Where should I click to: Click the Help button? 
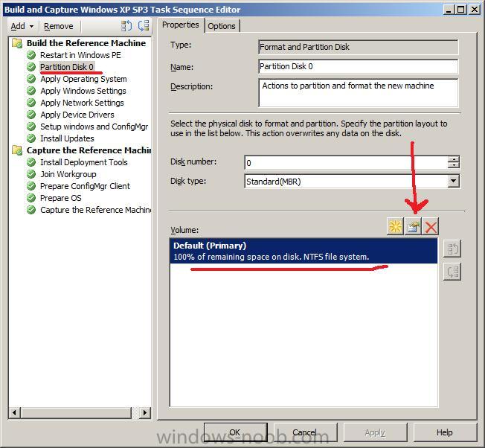[x=445, y=432]
